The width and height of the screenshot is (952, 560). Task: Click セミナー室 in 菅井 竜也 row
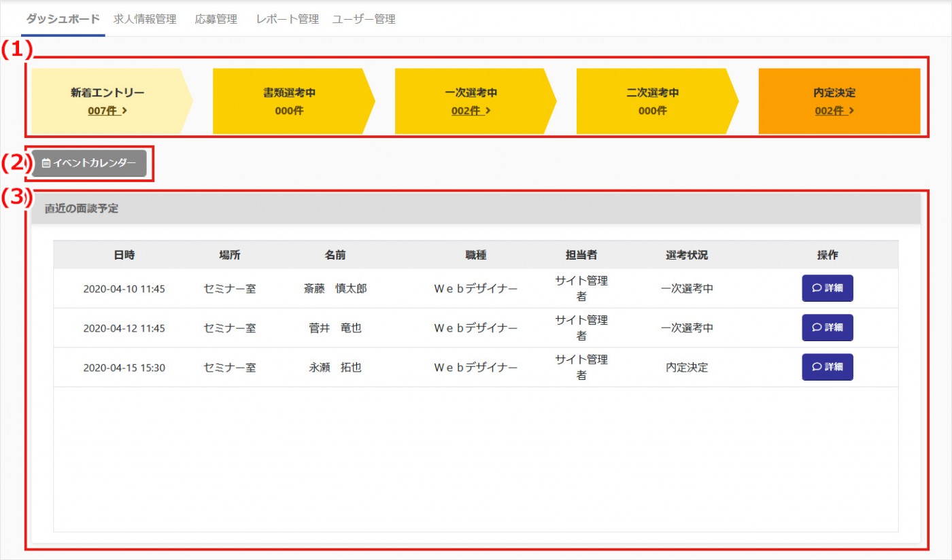229,328
